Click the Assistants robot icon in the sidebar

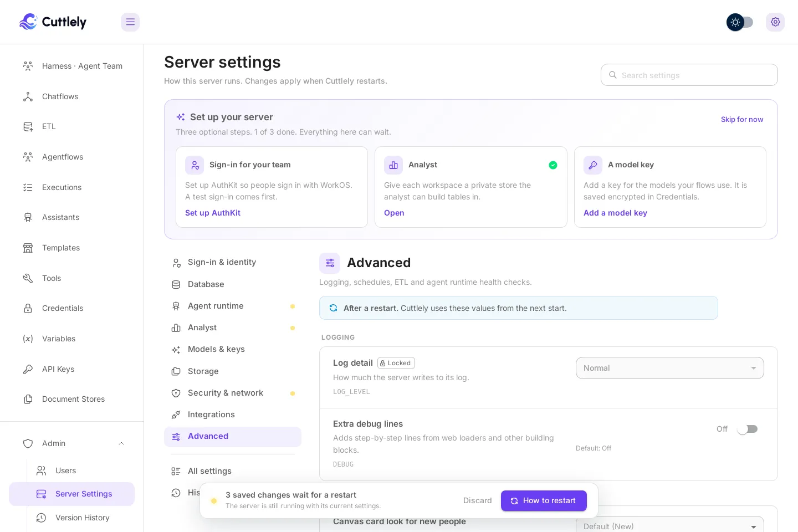pos(28,217)
